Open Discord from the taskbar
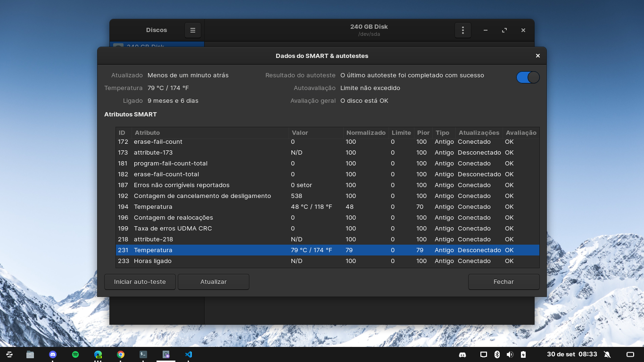644x362 pixels. coord(53,354)
